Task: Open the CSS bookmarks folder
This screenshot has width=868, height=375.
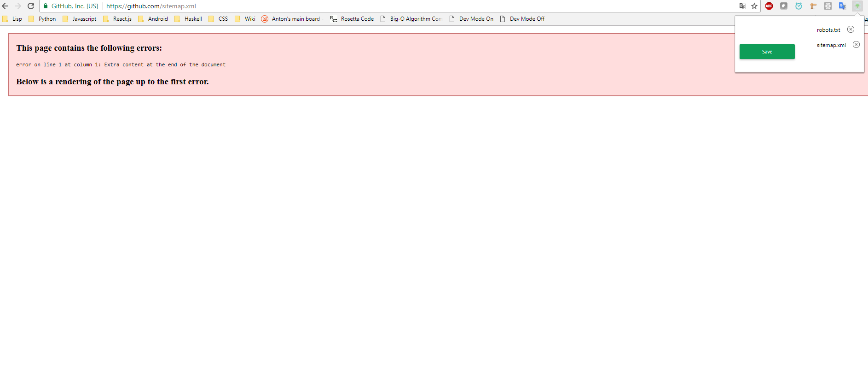Action: click(218, 19)
